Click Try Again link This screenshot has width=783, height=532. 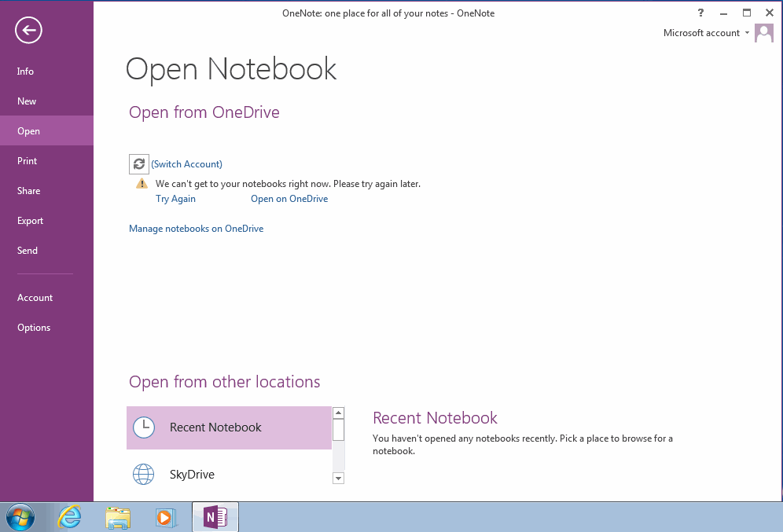tap(175, 199)
